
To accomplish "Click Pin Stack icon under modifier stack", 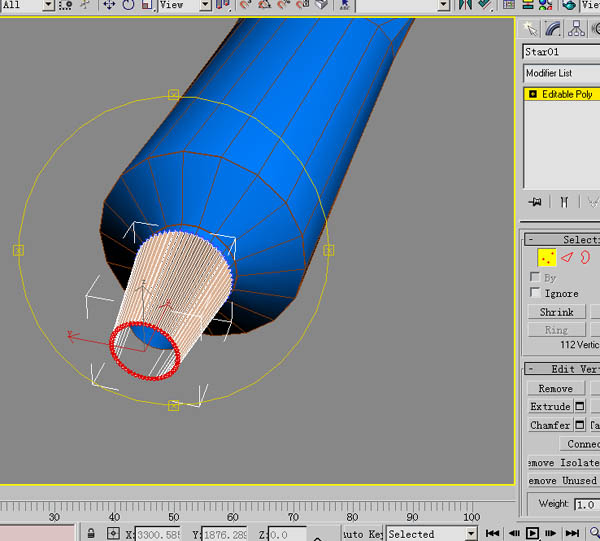I will 535,202.
